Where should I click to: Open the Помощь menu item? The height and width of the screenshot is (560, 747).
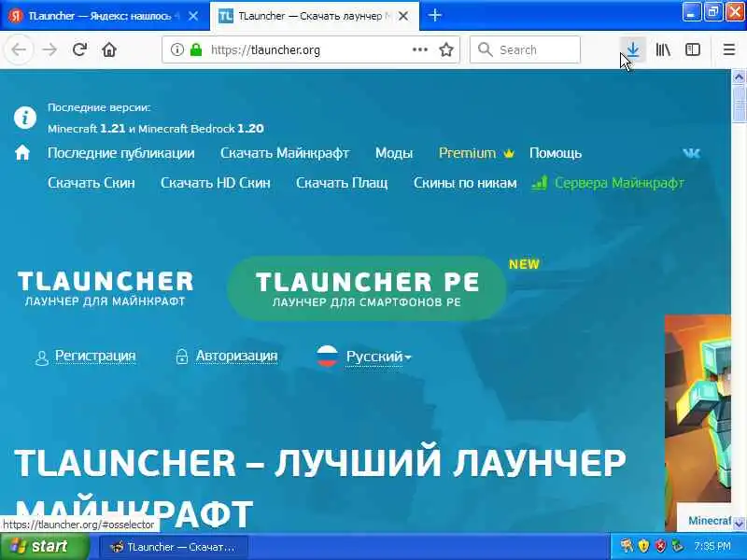click(555, 153)
